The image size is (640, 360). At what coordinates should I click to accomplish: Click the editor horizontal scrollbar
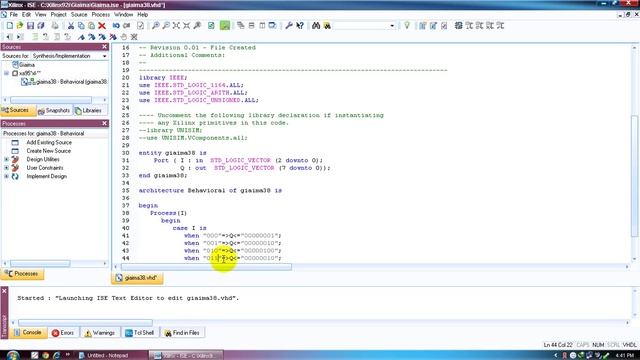click(206, 267)
